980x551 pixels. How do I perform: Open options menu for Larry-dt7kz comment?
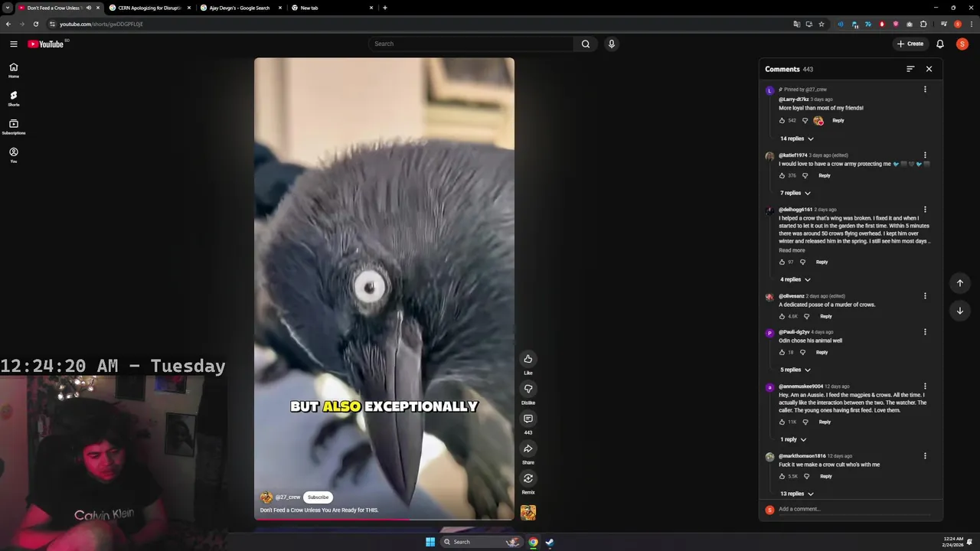tap(925, 90)
